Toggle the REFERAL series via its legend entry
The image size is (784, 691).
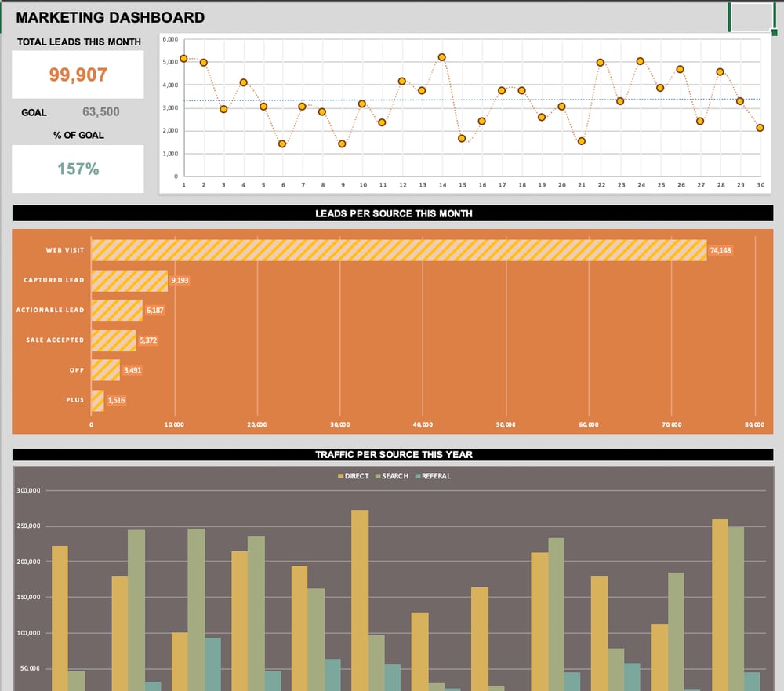[x=437, y=476]
